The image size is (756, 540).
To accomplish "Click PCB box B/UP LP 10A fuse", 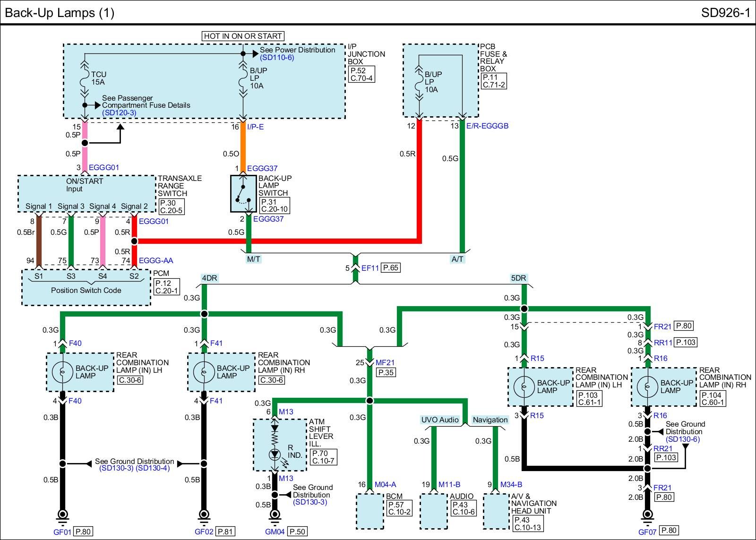I will [x=419, y=81].
